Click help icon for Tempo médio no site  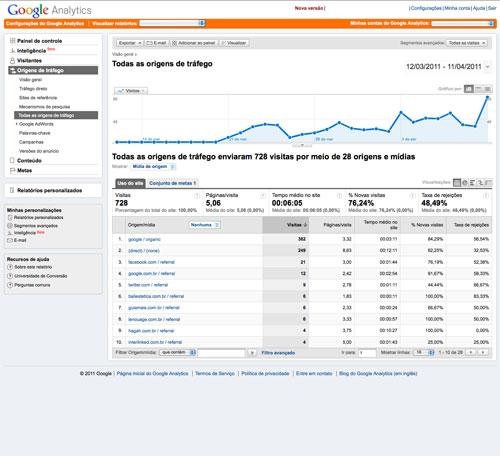coord(339,196)
